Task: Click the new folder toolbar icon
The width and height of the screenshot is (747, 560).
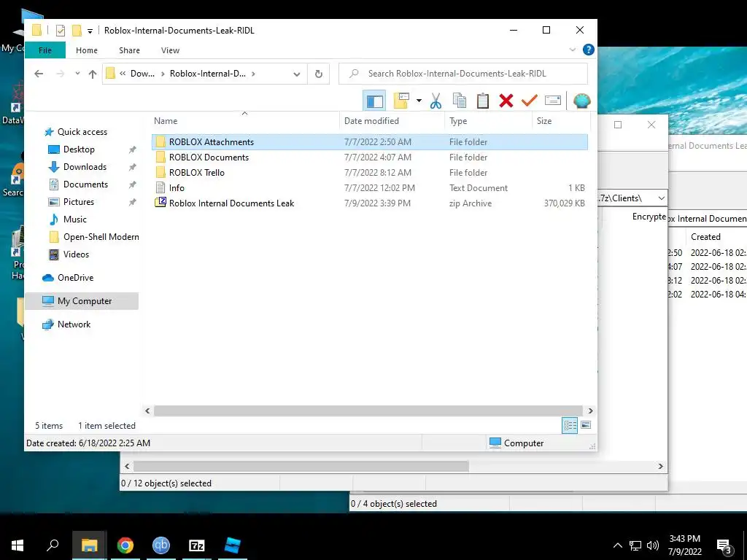Action: click(x=402, y=101)
